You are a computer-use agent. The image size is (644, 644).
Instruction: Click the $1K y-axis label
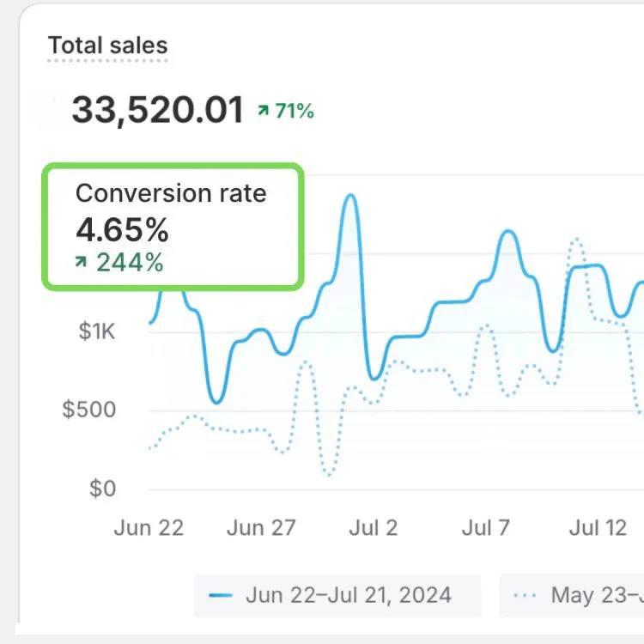tap(96, 331)
